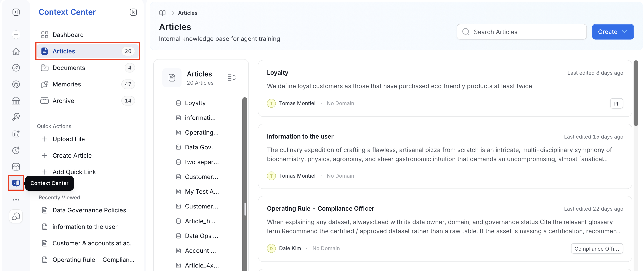
Task: Open the wrench tools icon
Action: point(16,117)
